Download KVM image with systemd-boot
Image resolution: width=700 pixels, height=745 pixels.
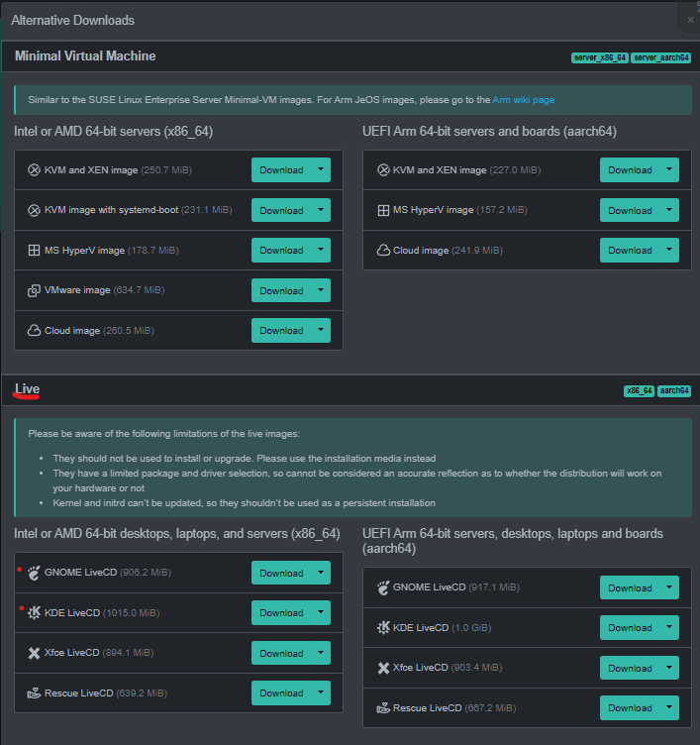point(281,210)
